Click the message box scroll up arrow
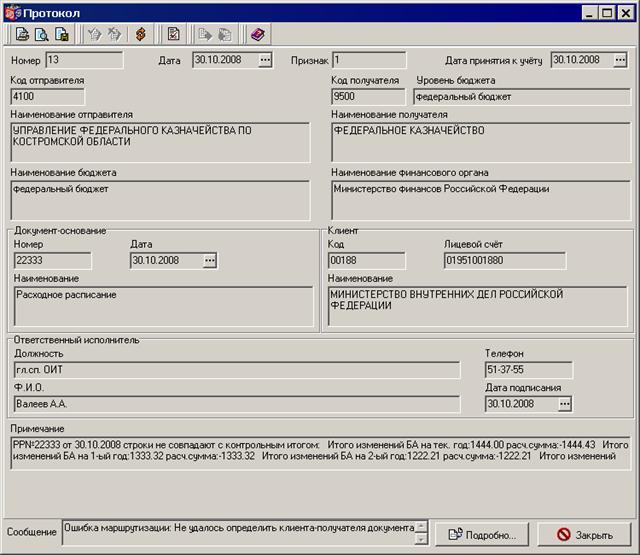 (x=421, y=526)
